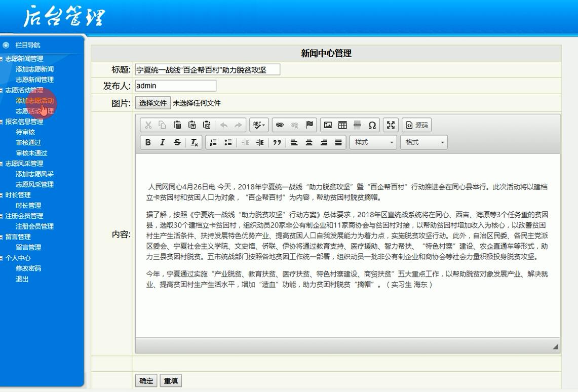Viewport: 578px width, 392px height.
Task: Open 注册会员管理 sub-item link
Action: 34,226
